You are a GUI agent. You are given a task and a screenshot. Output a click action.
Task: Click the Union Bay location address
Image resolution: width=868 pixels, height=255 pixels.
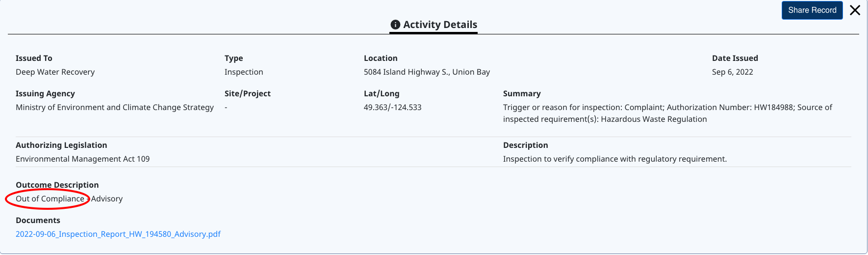click(x=427, y=72)
